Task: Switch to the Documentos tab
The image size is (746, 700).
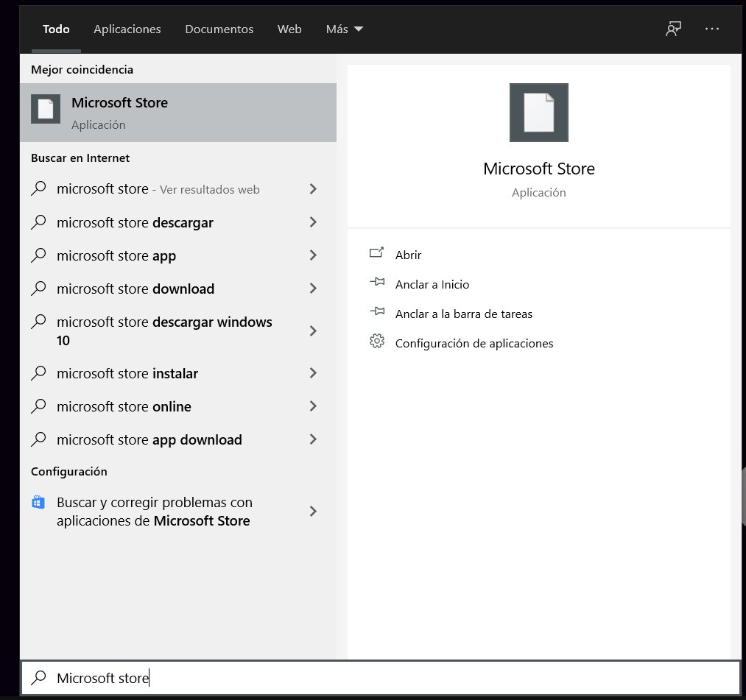Action: (x=219, y=29)
